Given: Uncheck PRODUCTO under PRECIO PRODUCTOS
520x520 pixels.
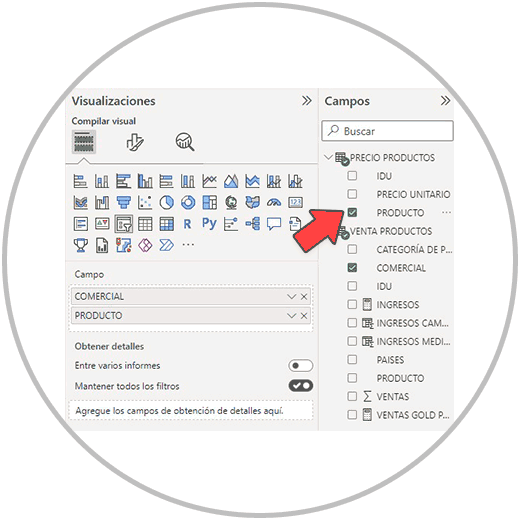Looking at the screenshot, I should (352, 212).
